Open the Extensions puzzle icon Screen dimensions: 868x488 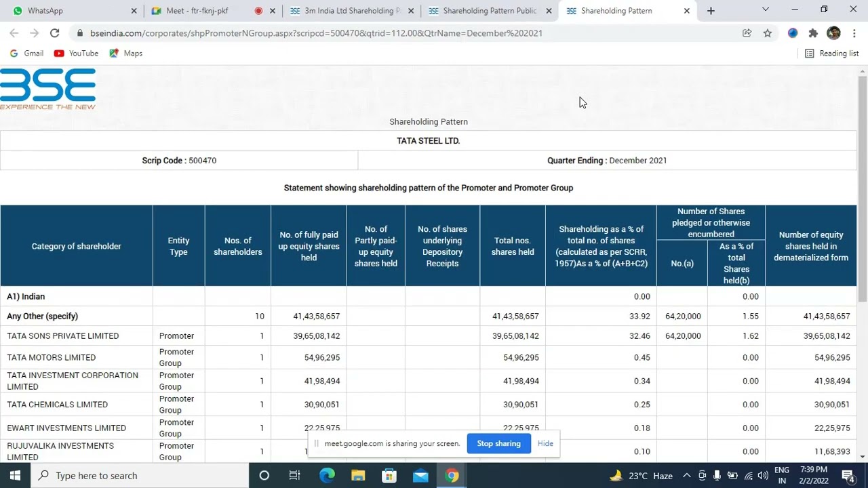tap(813, 33)
